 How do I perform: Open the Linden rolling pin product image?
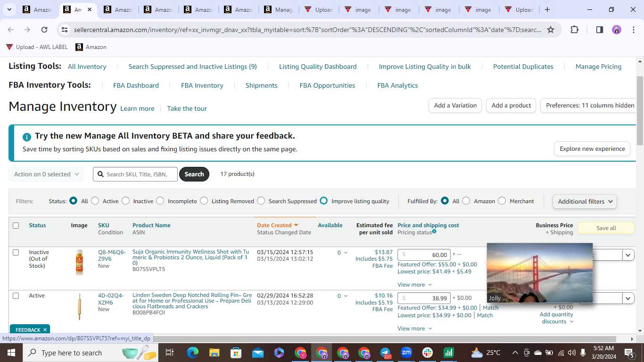tap(79, 306)
